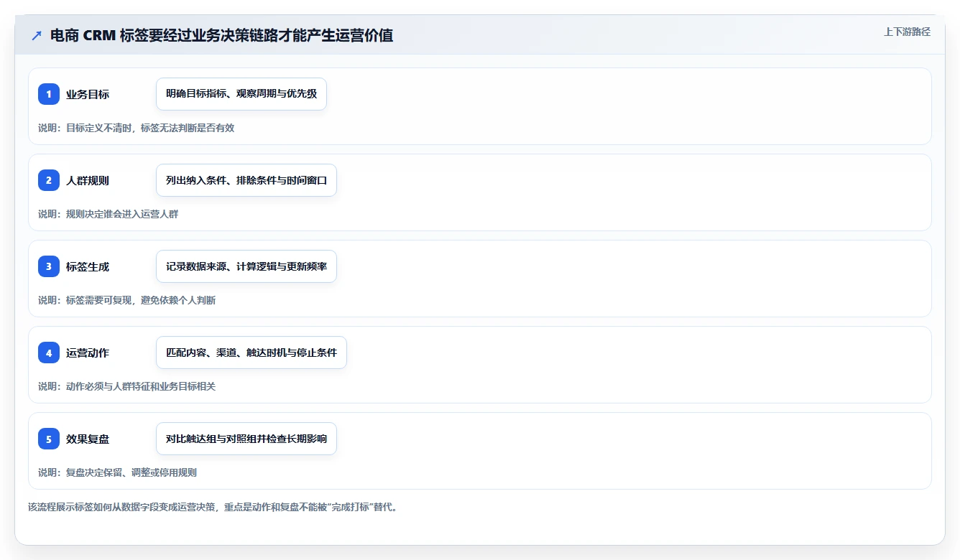Select the 记录数据来源、计算逻辑与更新频率 box
Image resolution: width=960 pixels, height=560 pixels.
point(246,266)
